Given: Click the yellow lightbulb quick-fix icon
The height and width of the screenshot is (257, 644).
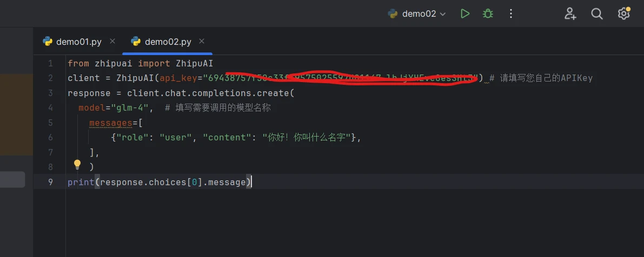Looking at the screenshot, I should pyautogui.click(x=77, y=164).
